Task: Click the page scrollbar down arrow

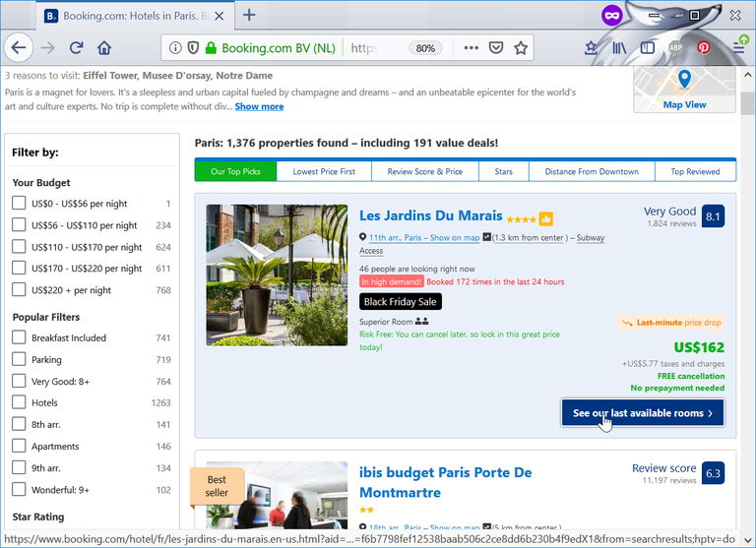Action: pyautogui.click(x=747, y=540)
